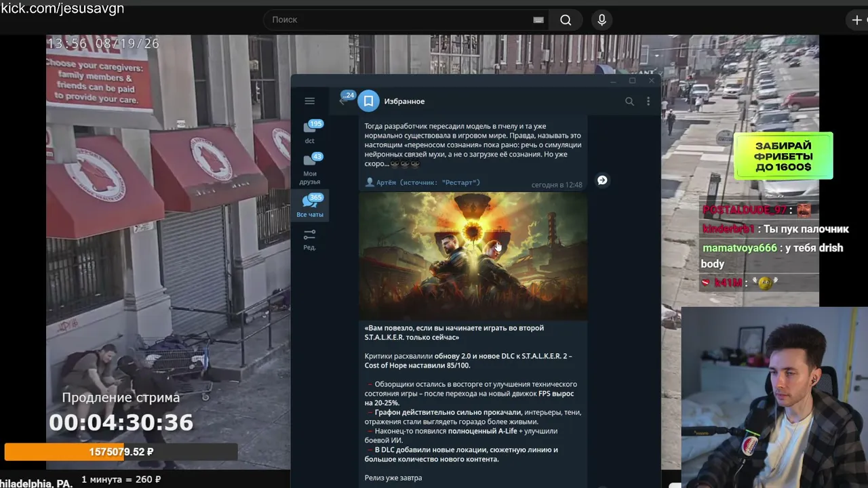Search inside the Избранное chat
Viewport: 868px width, 488px height.
pos(629,101)
